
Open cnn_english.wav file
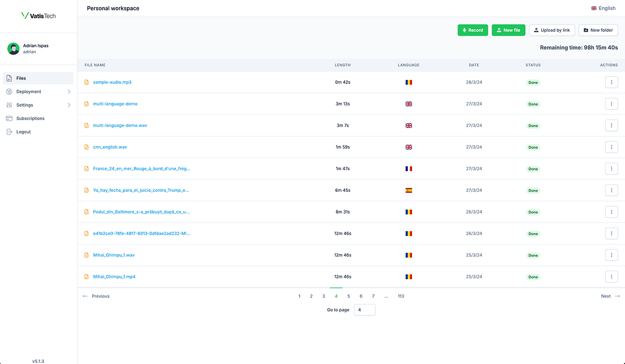click(x=110, y=147)
